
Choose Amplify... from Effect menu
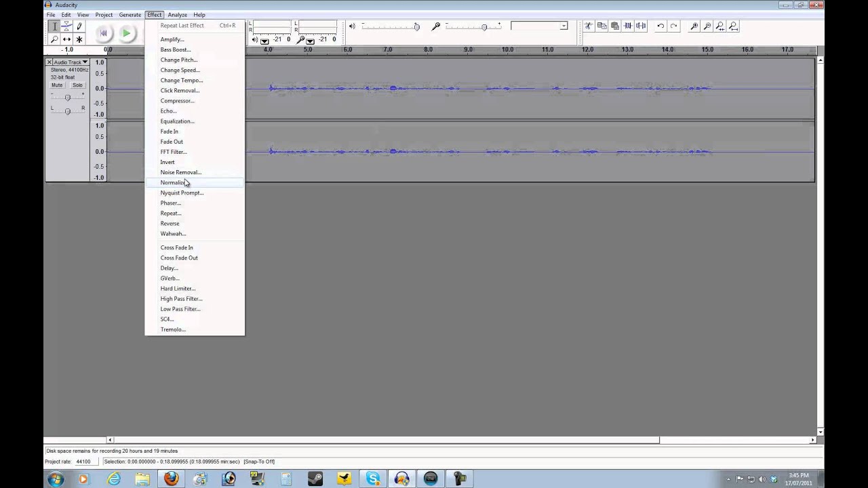[x=195, y=39]
